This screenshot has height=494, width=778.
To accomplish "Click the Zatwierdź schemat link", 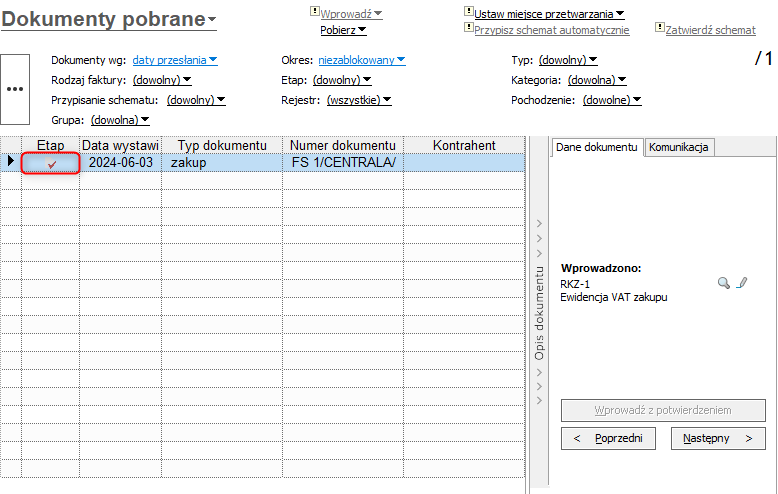I will pyautogui.click(x=711, y=30).
